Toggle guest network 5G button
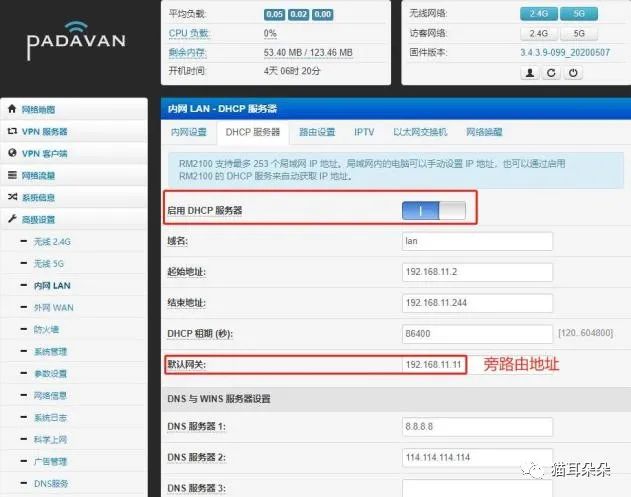 (x=579, y=33)
